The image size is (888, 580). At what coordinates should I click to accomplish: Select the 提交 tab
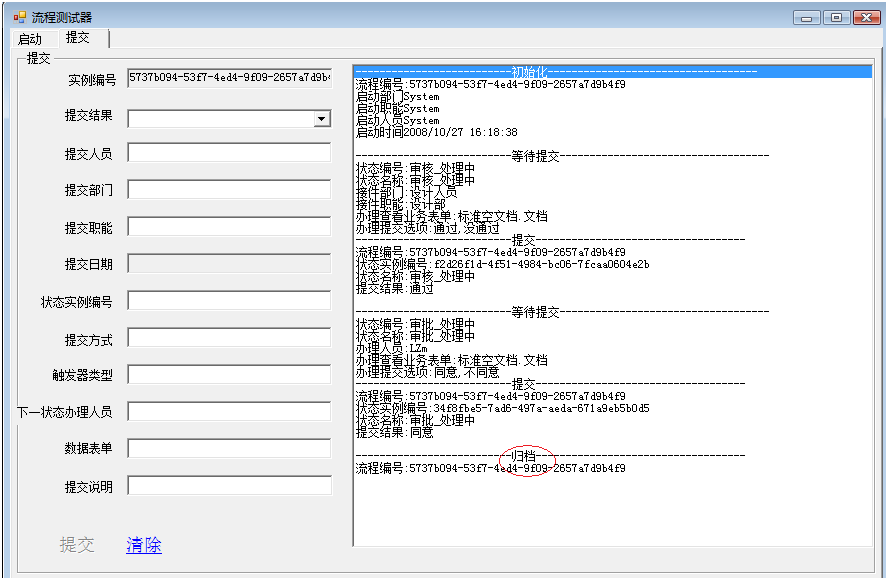(x=78, y=37)
